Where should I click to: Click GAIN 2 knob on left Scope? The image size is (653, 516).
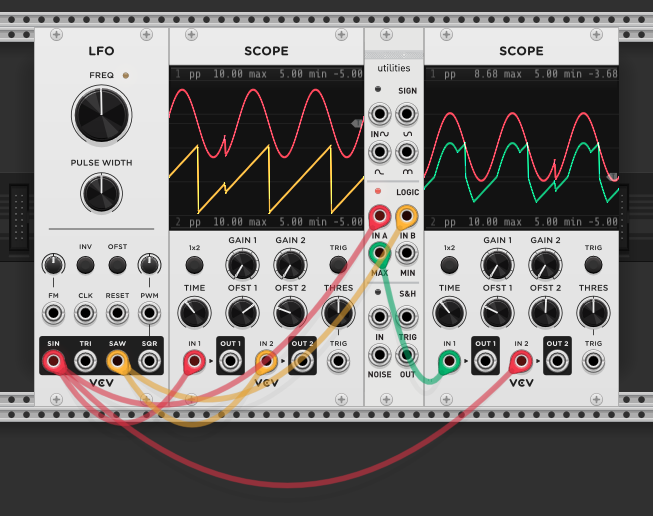click(290, 265)
